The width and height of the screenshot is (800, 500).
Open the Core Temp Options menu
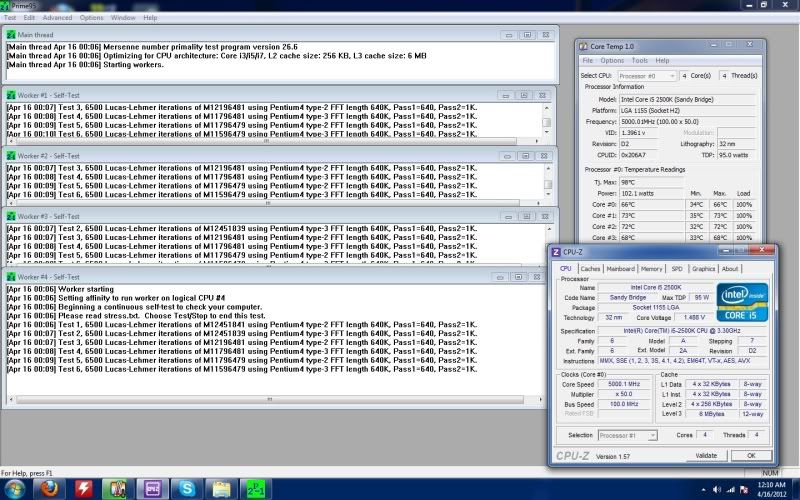coord(612,60)
